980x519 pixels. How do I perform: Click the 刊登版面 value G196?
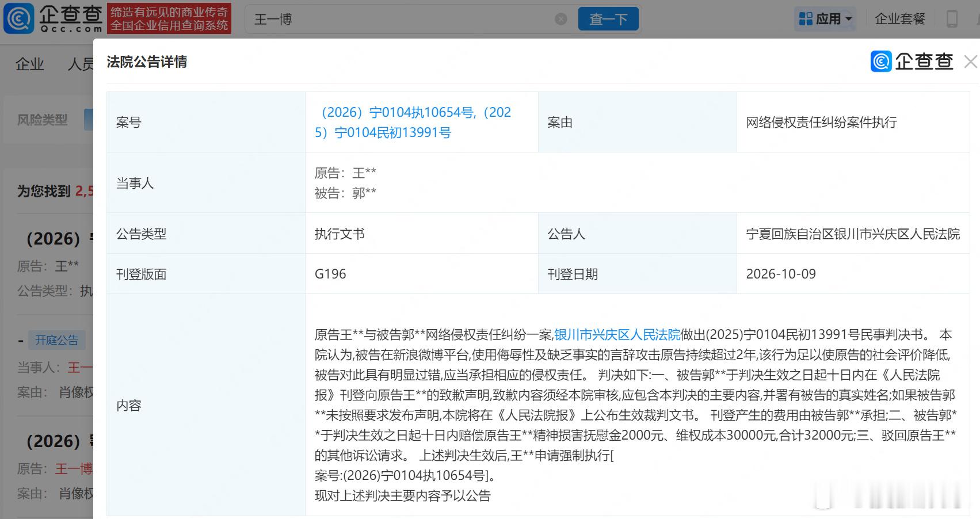pos(330,274)
